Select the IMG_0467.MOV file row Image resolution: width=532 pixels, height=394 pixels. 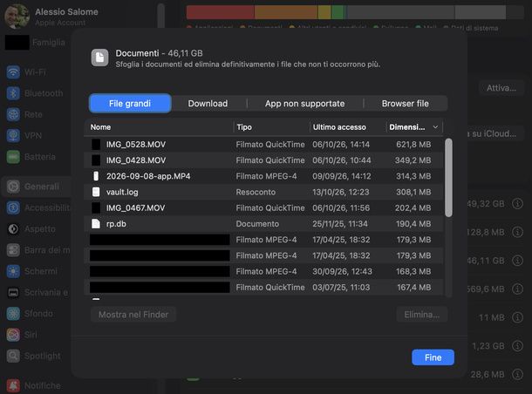click(263, 207)
